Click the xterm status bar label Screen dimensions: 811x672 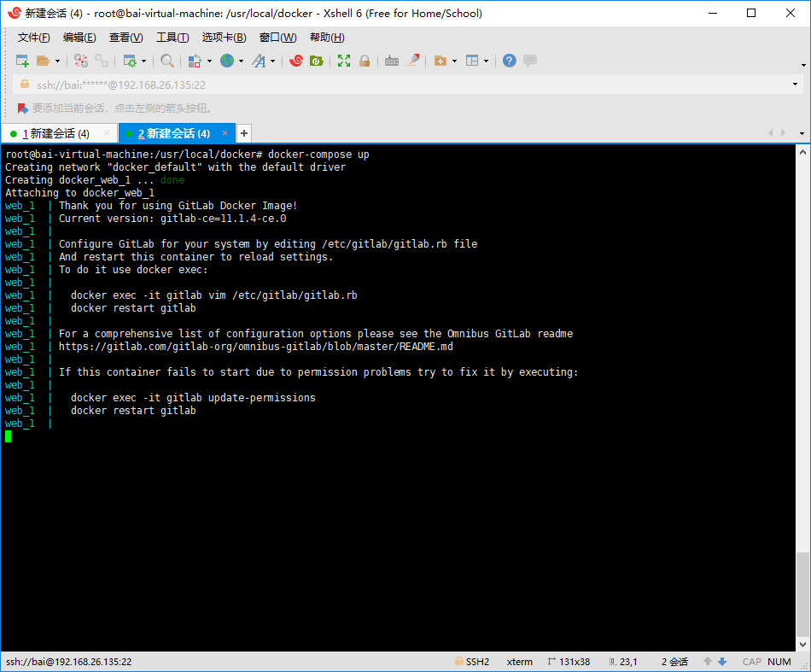[x=519, y=662]
